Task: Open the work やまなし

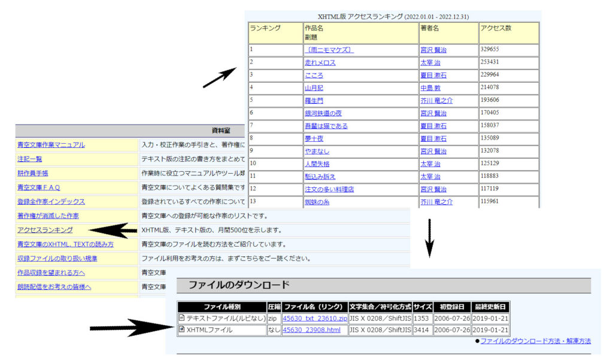Action: coord(317,151)
